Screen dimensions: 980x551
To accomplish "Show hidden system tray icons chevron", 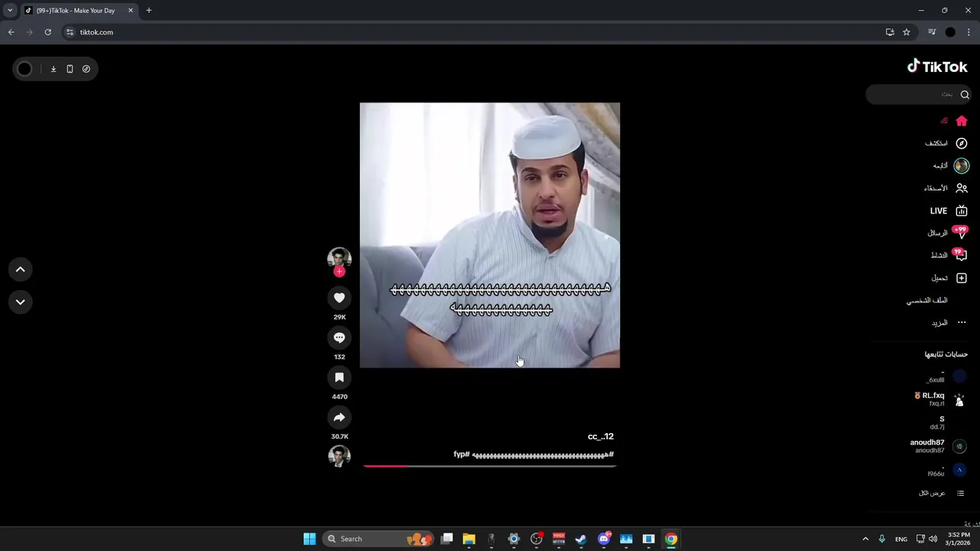I will pyautogui.click(x=865, y=539).
